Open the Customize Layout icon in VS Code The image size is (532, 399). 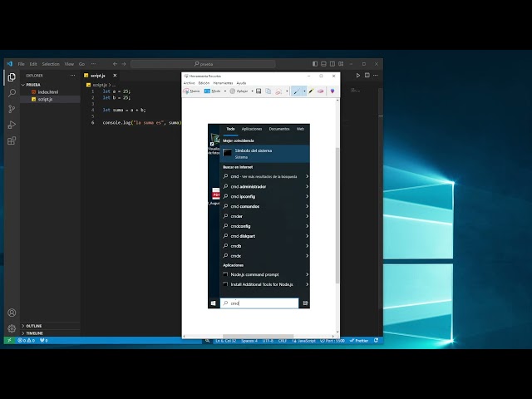341,64
